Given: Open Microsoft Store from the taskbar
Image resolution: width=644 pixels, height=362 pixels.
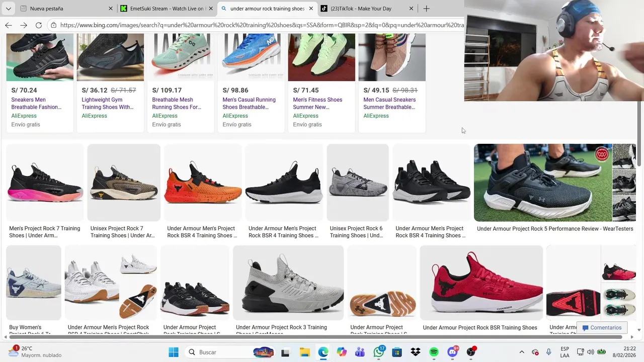Looking at the screenshot, I should click(397, 352).
